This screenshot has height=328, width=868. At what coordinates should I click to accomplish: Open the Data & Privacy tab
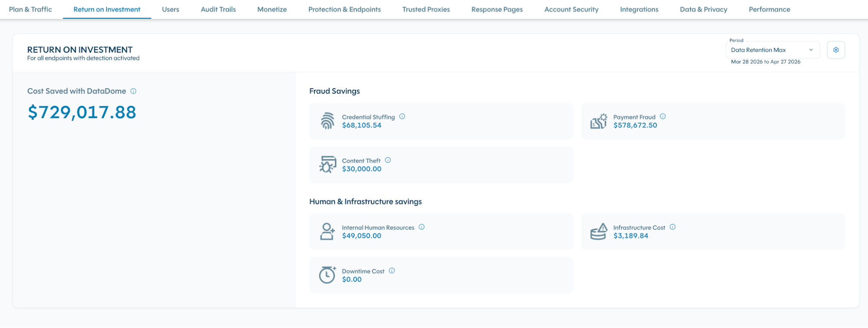(703, 9)
